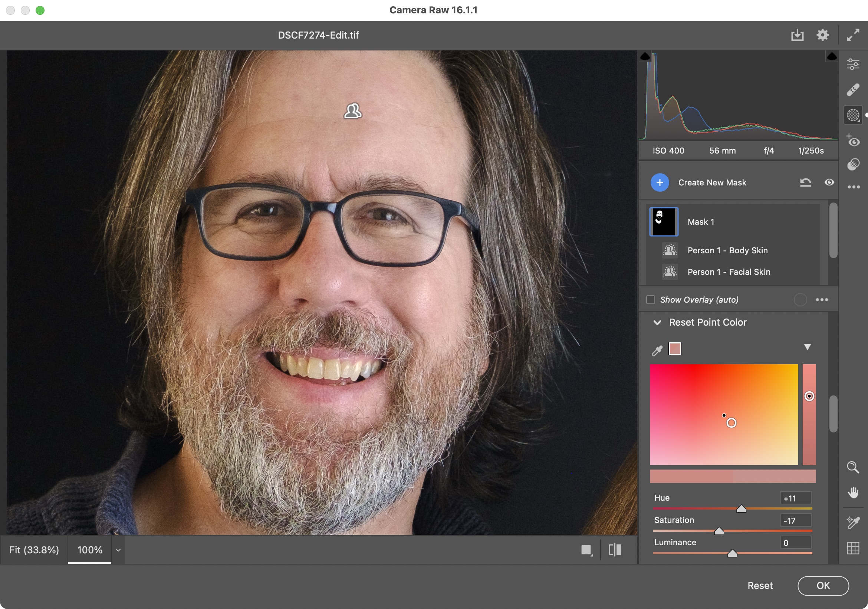868x609 pixels.
Task: Click the Luminance value field
Action: point(795,543)
